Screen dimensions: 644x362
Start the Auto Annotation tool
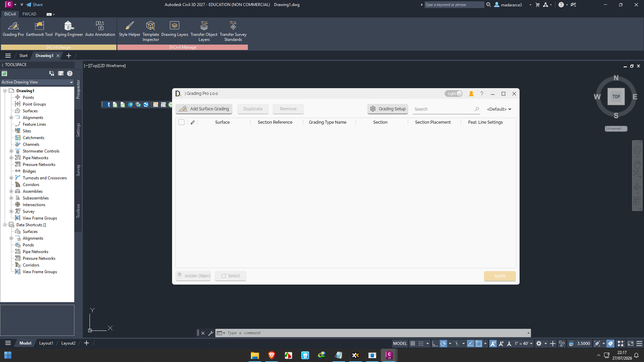[x=100, y=29]
